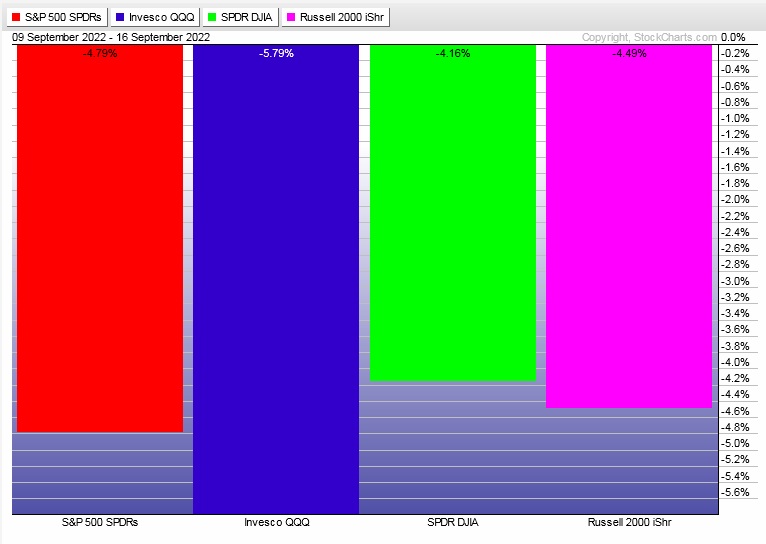
Task: Click the -2.0% y-axis label
Action: coord(735,199)
